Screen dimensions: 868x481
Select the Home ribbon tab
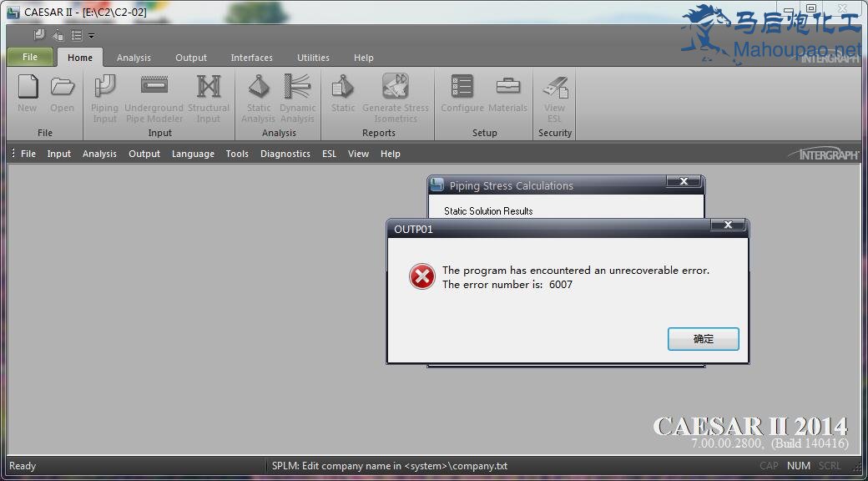[x=80, y=58]
